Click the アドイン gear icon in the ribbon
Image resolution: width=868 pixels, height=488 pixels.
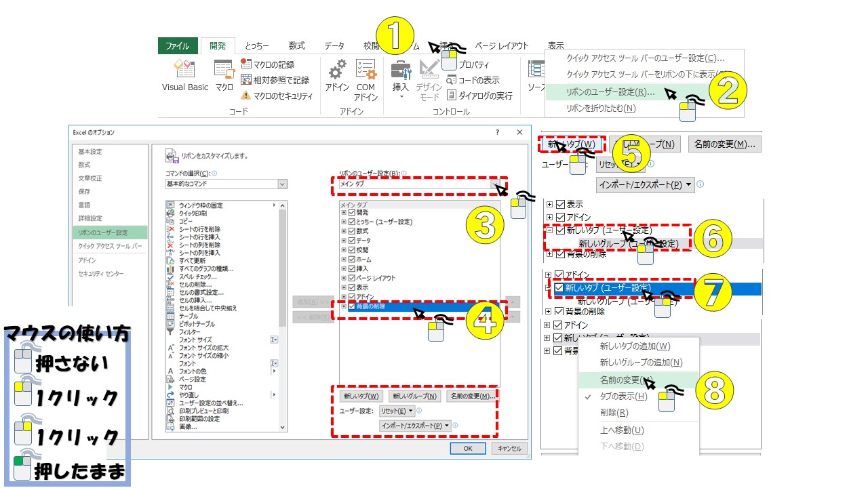337,69
